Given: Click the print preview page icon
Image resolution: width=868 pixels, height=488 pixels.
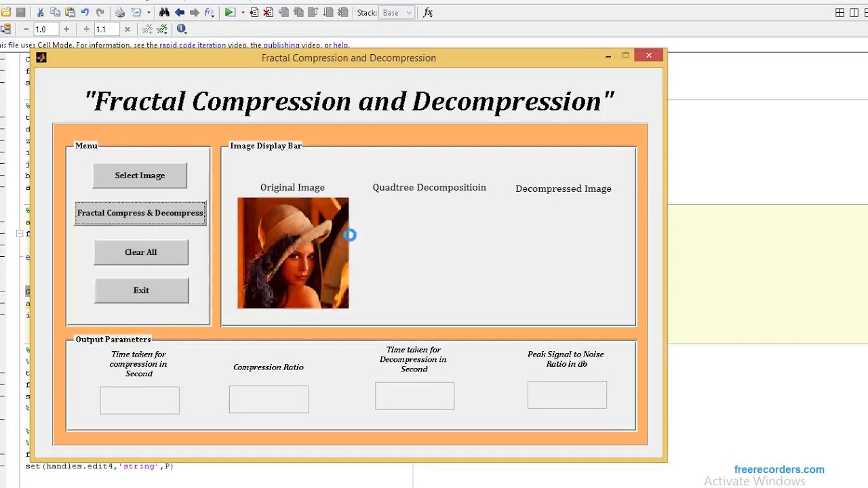Looking at the screenshot, I should [136, 12].
